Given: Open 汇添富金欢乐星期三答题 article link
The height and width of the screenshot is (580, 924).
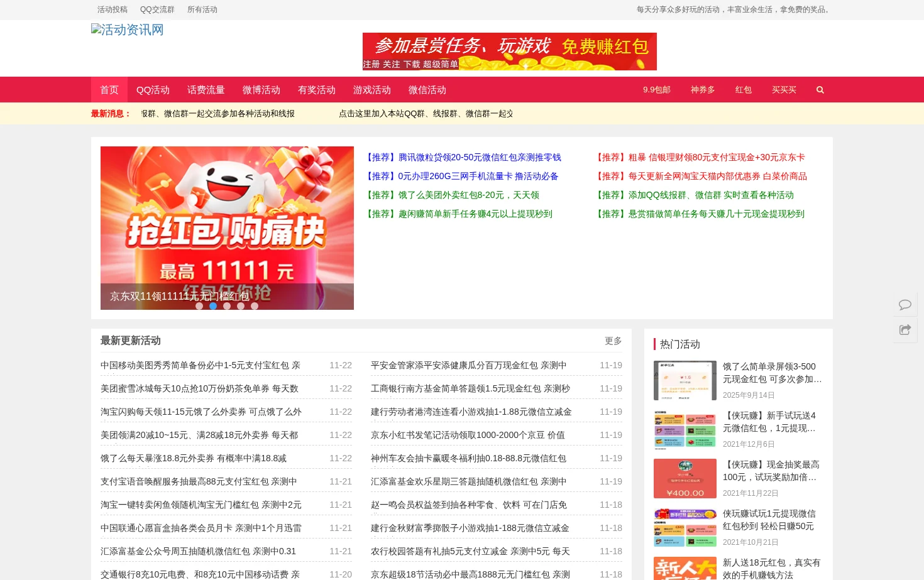Looking at the screenshot, I should [x=469, y=481].
